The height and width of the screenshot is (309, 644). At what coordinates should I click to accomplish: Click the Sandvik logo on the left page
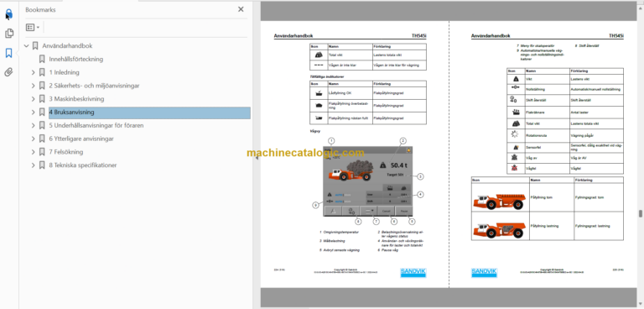413,272
